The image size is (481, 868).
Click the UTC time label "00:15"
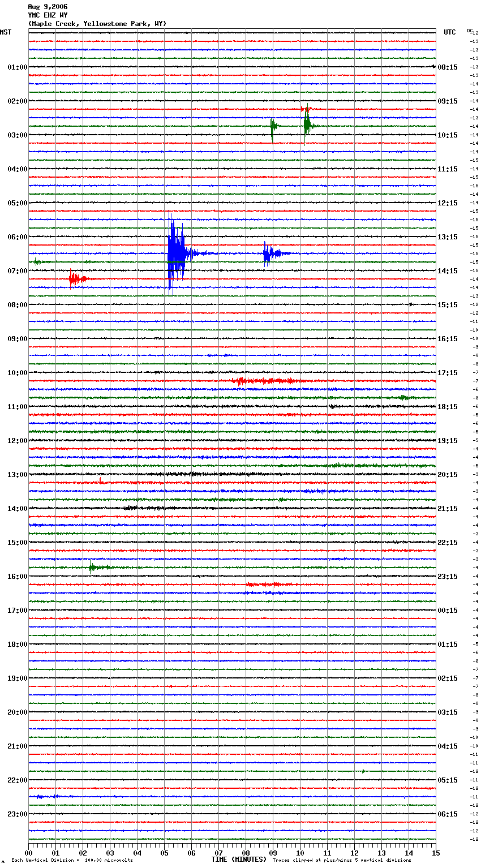[x=448, y=611]
